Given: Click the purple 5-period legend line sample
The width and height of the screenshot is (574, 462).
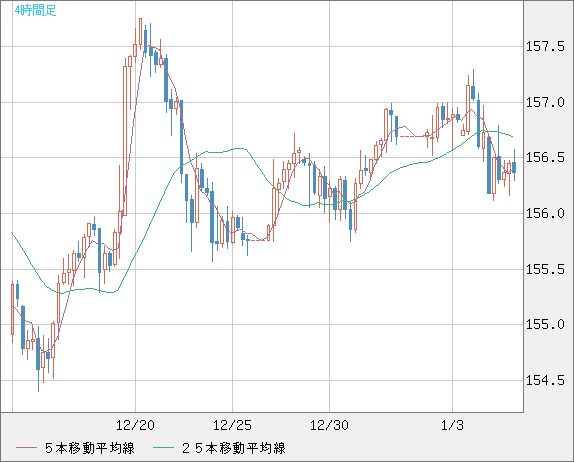Looking at the screenshot, I should 26,448.
